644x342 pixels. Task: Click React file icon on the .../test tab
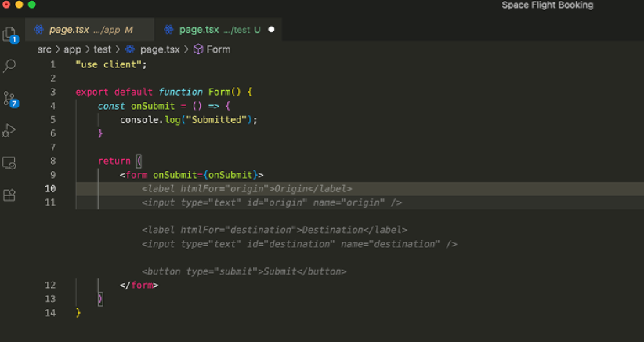click(168, 30)
